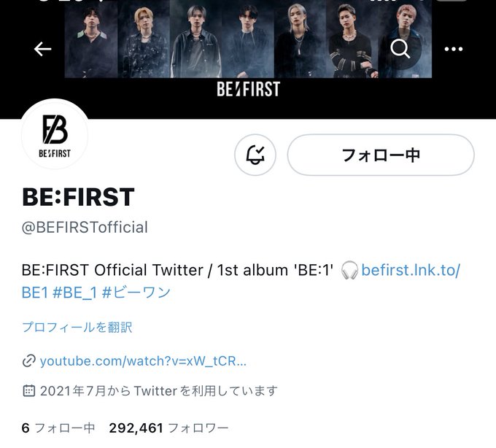Click the BE:FIRST display name

78,197
